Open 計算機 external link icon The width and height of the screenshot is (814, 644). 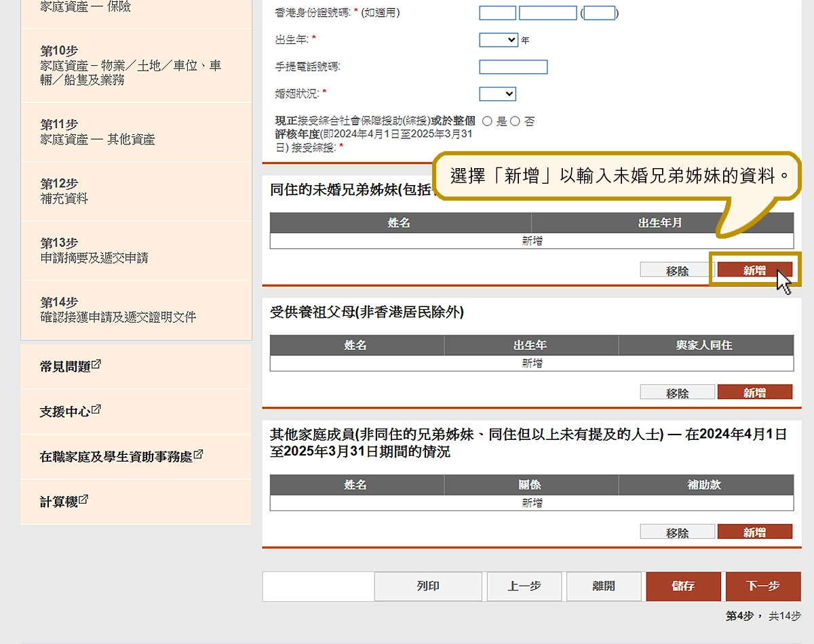tap(83, 500)
